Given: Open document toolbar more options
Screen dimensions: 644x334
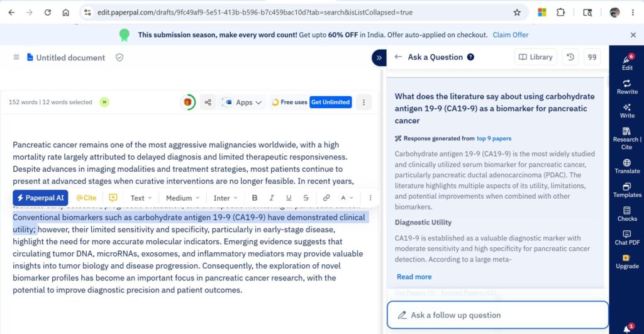Looking at the screenshot, I should [x=364, y=103].
